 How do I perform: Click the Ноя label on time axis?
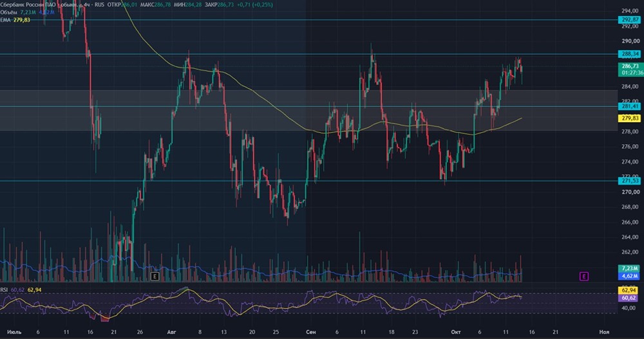pyautogui.click(x=604, y=332)
